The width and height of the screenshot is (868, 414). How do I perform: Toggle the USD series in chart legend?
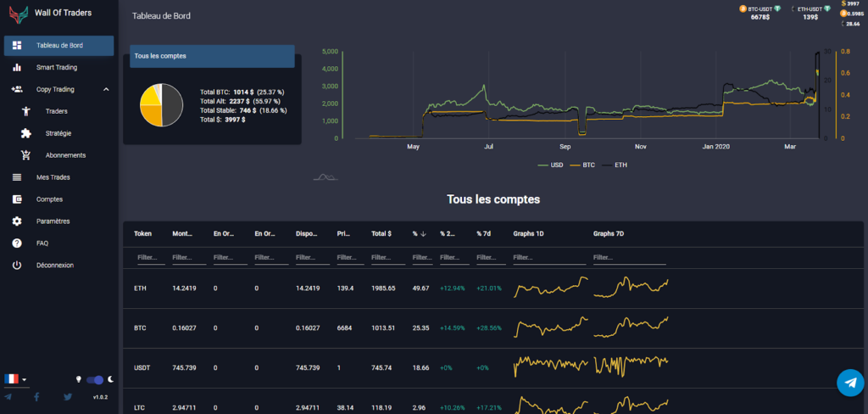(551, 165)
